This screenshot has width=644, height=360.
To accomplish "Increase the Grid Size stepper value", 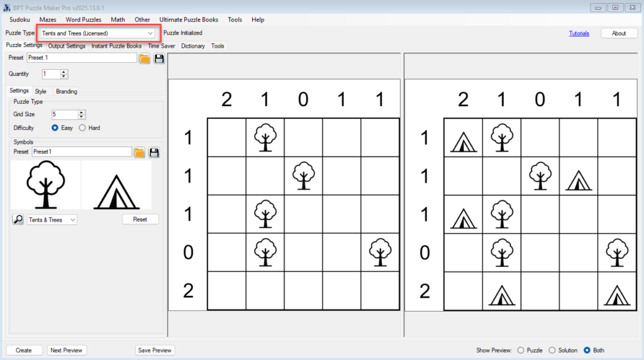I will point(82,112).
